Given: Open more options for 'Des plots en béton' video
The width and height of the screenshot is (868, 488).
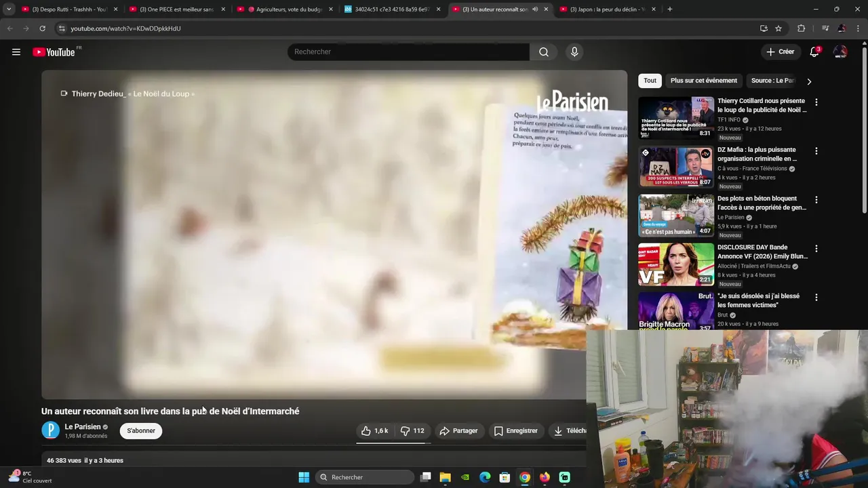Looking at the screenshot, I should point(816,200).
